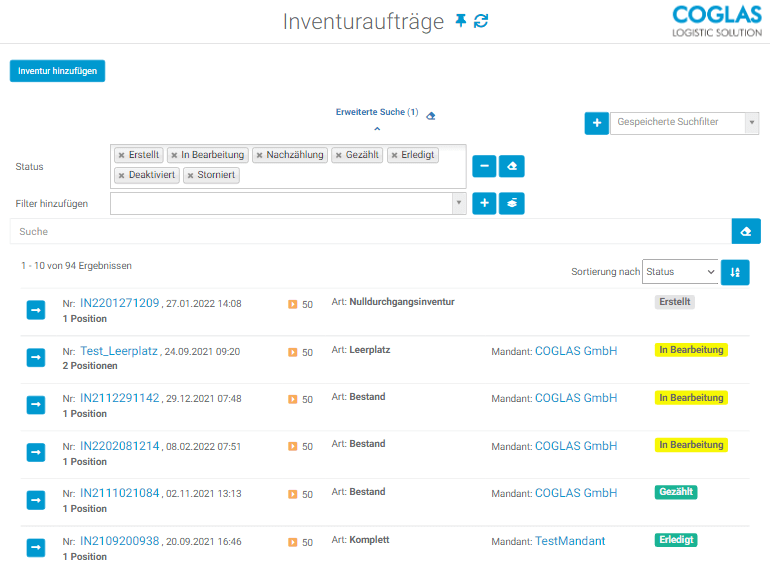Click eraser icon next to Erweiterte Suche
The height and width of the screenshot is (570, 770).
430,116
